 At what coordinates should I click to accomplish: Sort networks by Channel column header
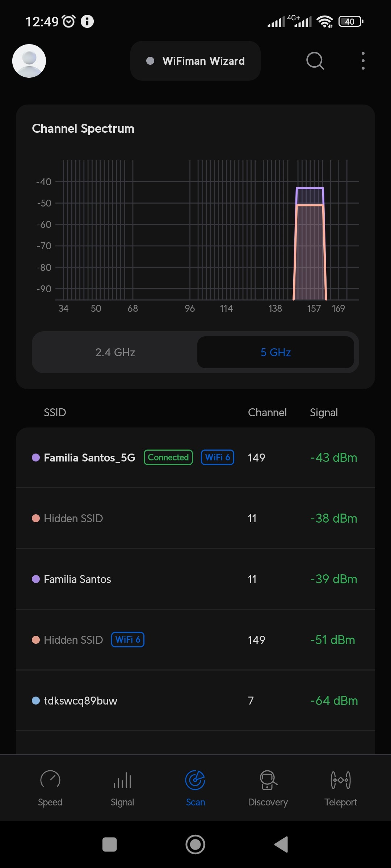coord(267,412)
